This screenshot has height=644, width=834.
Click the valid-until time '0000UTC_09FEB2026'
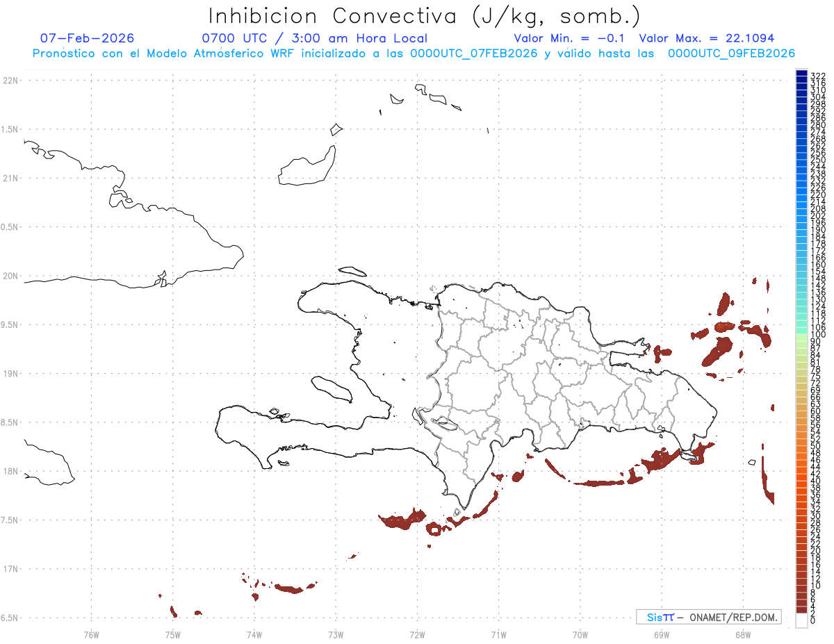[x=731, y=53]
